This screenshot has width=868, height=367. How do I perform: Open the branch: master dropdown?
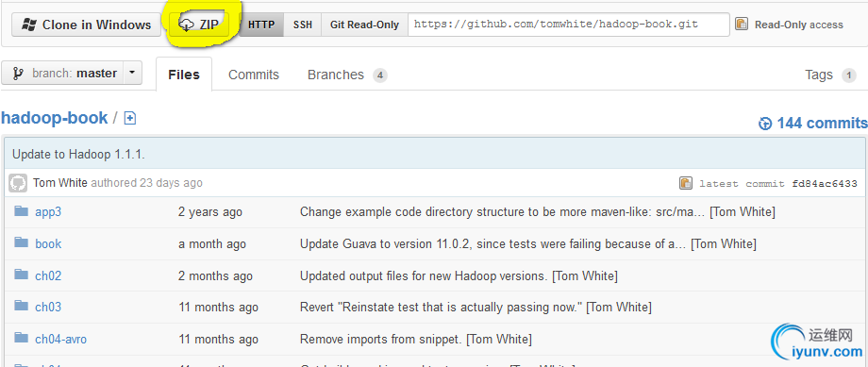tap(72, 73)
